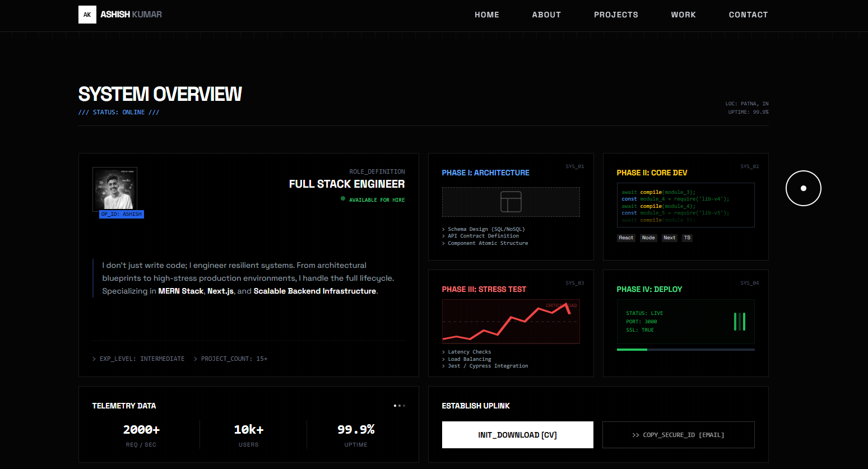The width and height of the screenshot is (868, 469).
Task: Click the stress test line chart
Action: point(511,322)
